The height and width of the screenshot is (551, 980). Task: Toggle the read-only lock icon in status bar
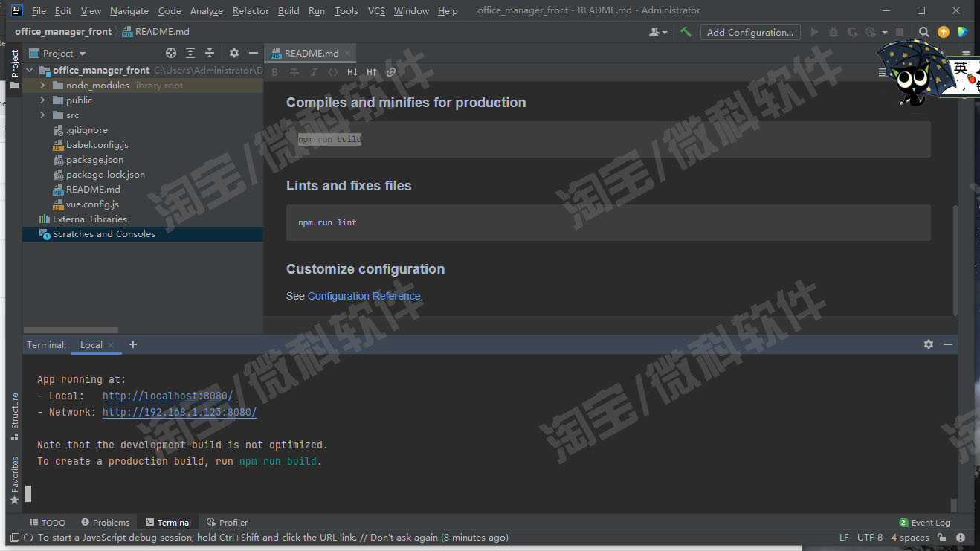pyautogui.click(x=942, y=537)
